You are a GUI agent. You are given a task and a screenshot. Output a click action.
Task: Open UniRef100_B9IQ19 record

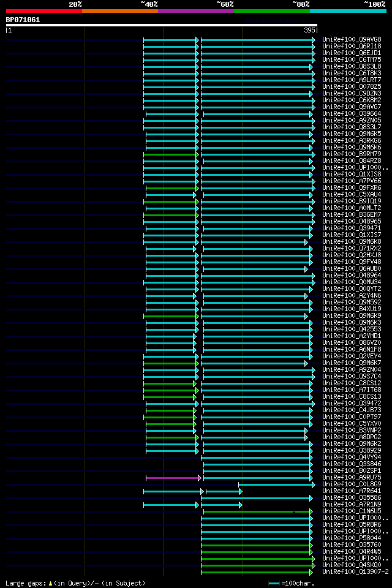[352, 202]
